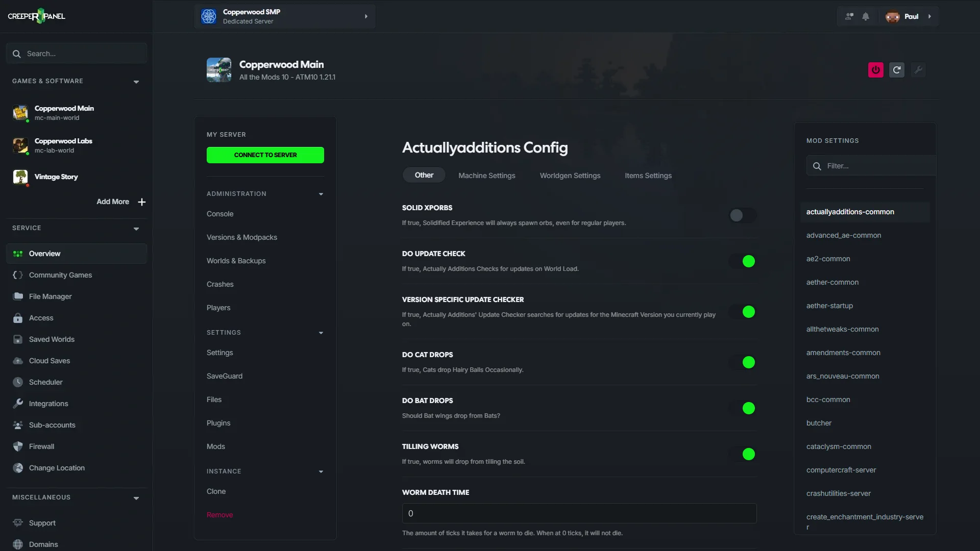980x551 pixels.
Task: Click the File Manager folder icon
Action: 18,296
